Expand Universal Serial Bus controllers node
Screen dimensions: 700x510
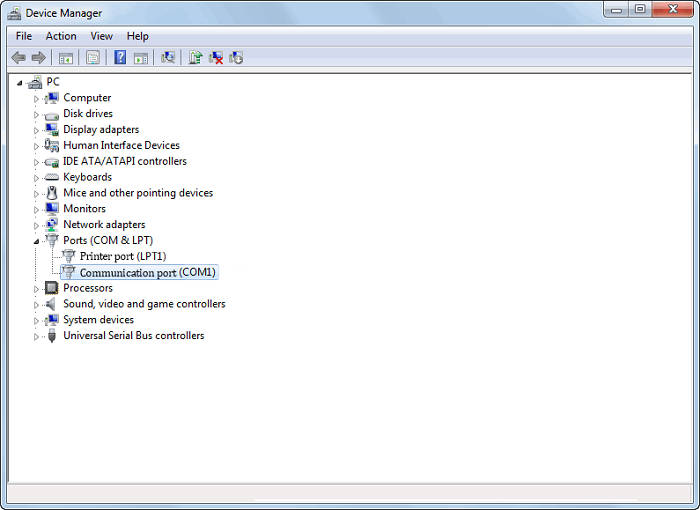coord(36,337)
